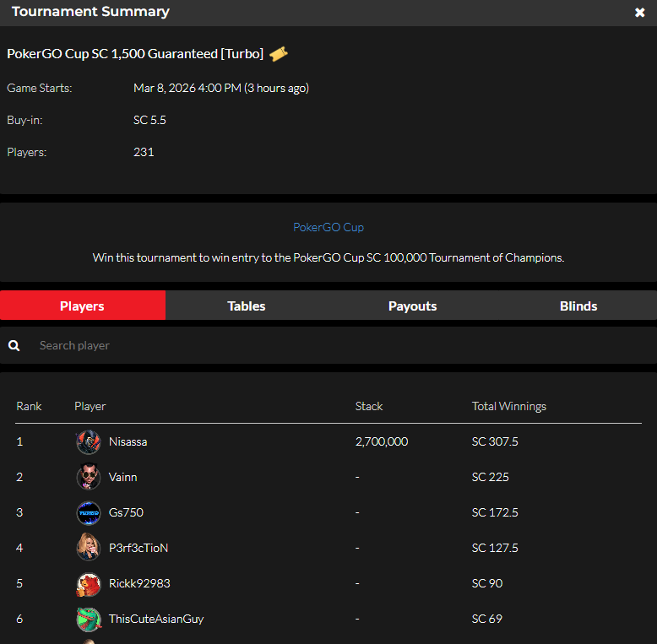The width and height of the screenshot is (657, 644).
Task: Click winnings SC 69
Action: pyautogui.click(x=487, y=619)
